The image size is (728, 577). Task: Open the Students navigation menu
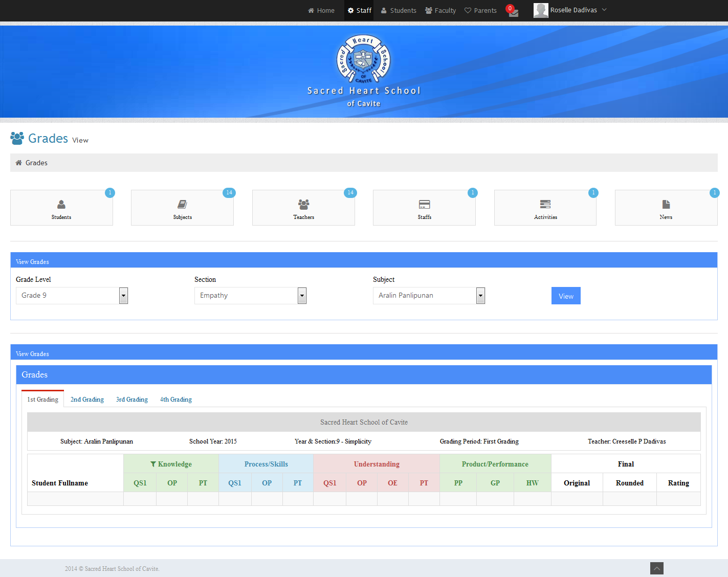pos(399,10)
